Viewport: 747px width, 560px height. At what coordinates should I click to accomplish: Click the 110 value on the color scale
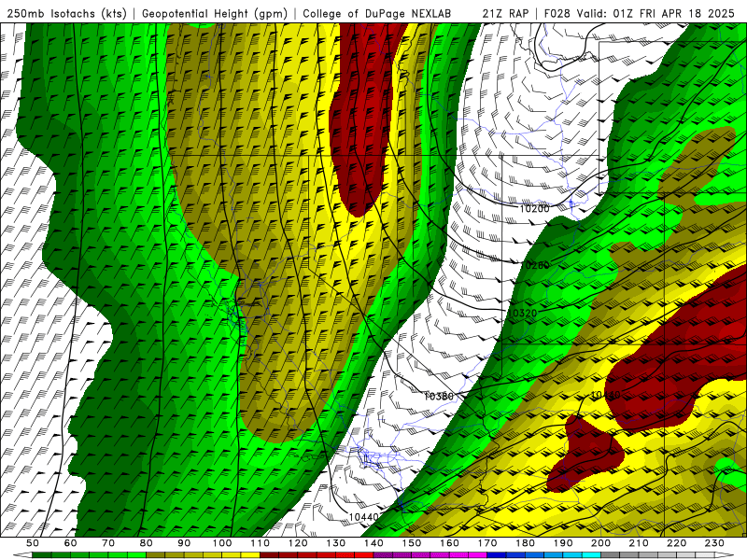point(260,543)
